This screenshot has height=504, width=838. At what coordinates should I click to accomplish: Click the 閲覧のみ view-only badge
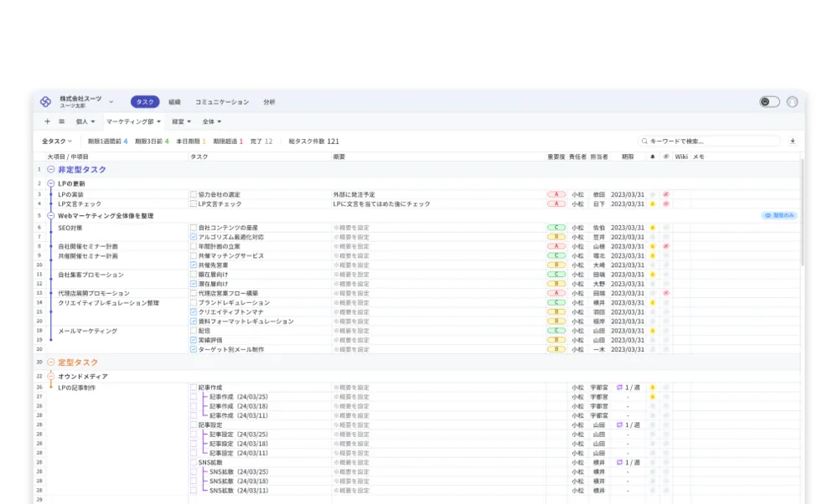(x=779, y=215)
